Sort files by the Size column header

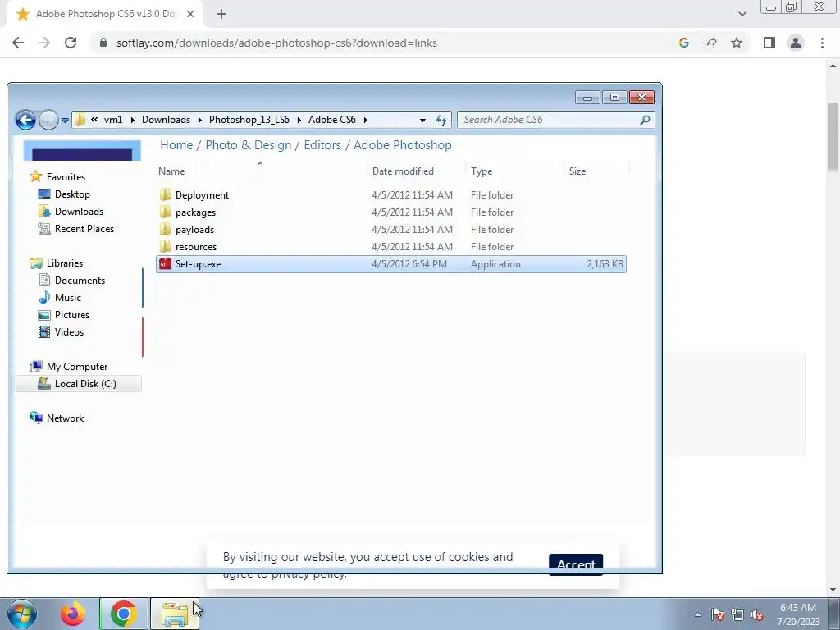577,171
